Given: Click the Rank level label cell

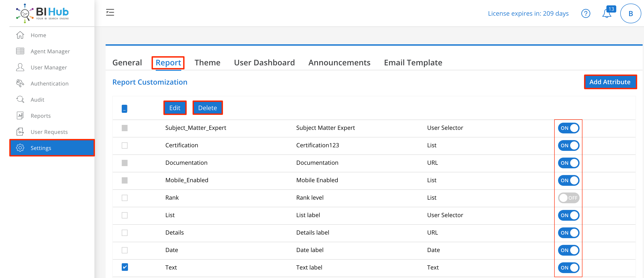Looking at the screenshot, I should tap(310, 197).
